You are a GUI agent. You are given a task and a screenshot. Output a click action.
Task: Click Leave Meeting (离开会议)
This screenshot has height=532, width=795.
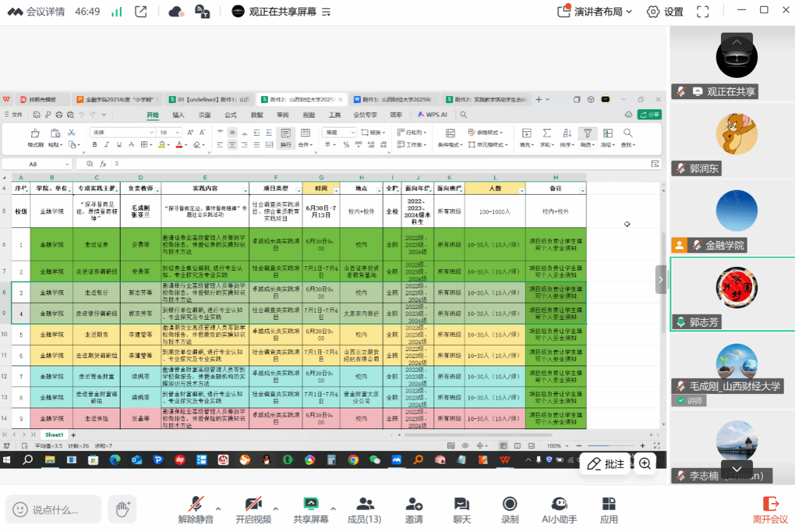770,509
